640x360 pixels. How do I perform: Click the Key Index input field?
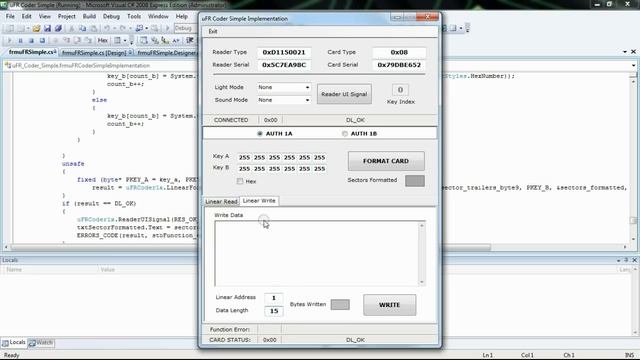click(x=400, y=90)
